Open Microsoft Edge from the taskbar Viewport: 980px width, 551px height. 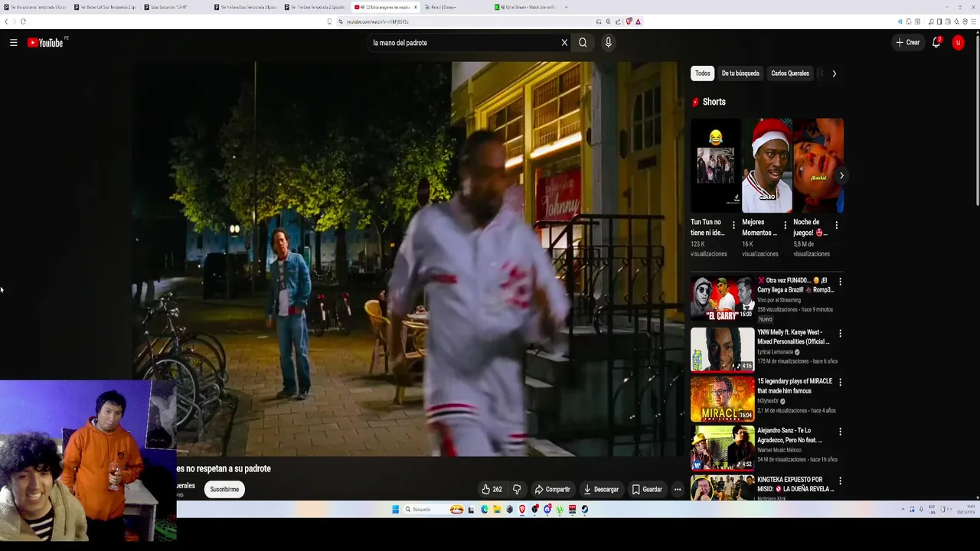(485, 509)
